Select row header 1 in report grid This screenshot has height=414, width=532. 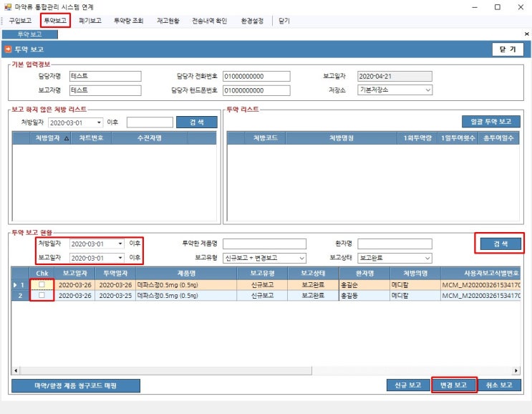(20, 284)
